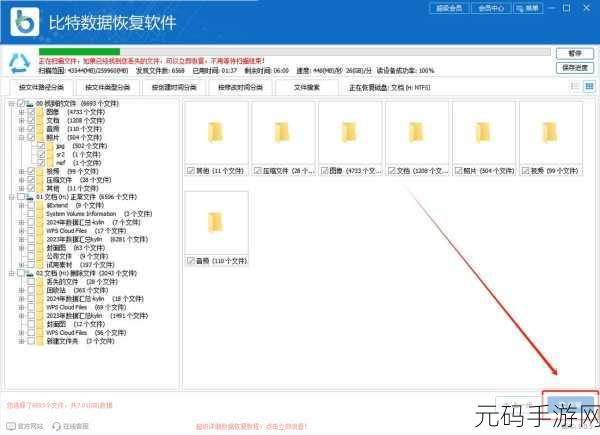Image resolution: width=600 pixels, height=435 pixels.
Task: Expand the $Extend (9个文件) node
Action: point(21,205)
